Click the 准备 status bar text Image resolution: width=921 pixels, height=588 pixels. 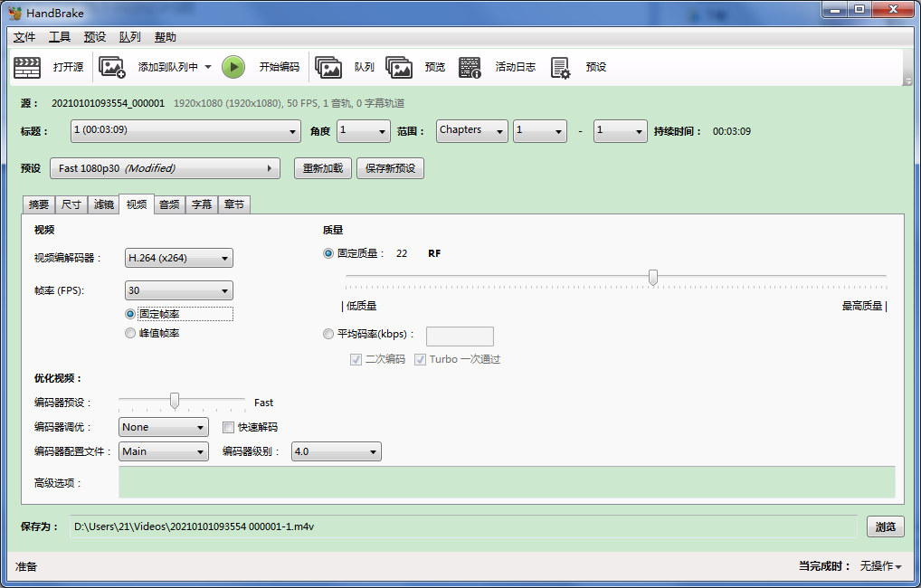point(26,566)
